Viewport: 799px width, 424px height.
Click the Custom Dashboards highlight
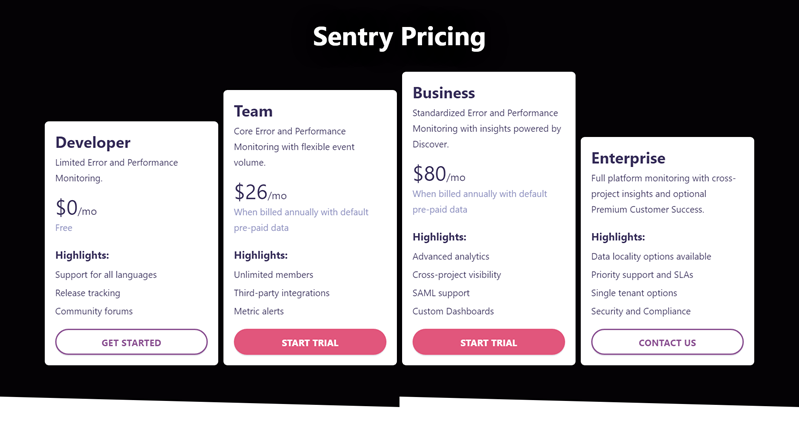coord(453,311)
